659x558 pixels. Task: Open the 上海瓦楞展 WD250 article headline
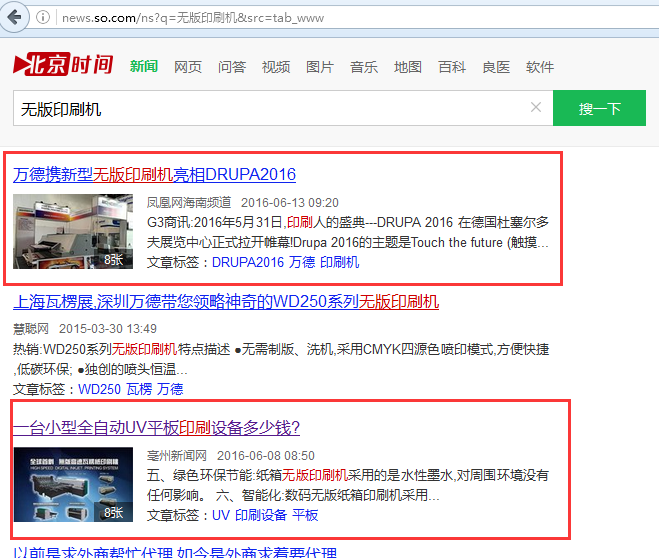(x=226, y=301)
